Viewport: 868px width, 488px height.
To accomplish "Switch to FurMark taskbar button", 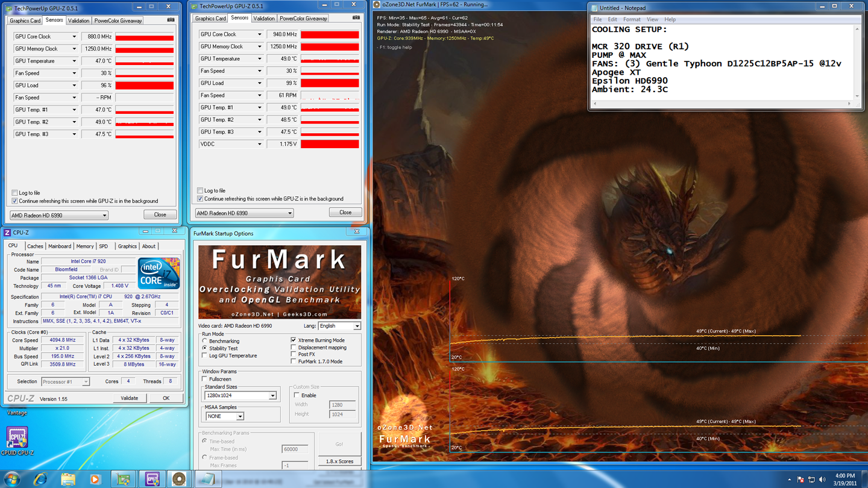I will (x=179, y=479).
